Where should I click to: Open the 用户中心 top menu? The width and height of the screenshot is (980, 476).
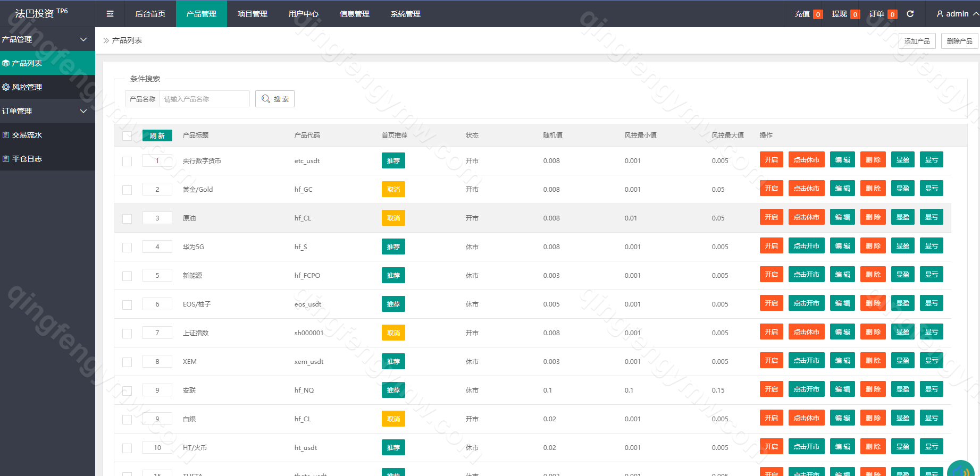point(304,14)
